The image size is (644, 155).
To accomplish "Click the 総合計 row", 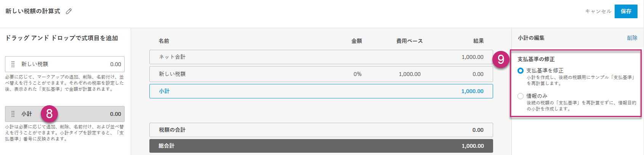I will [x=321, y=146].
